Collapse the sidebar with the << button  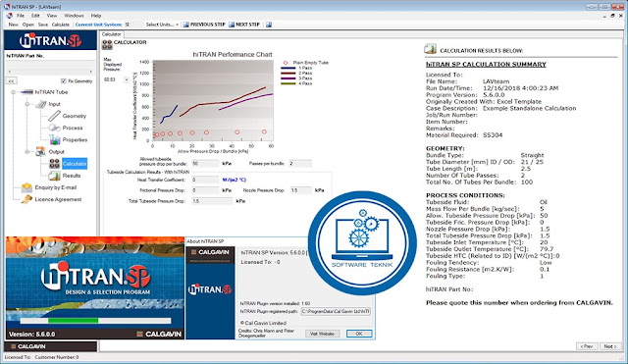[x=11, y=80]
